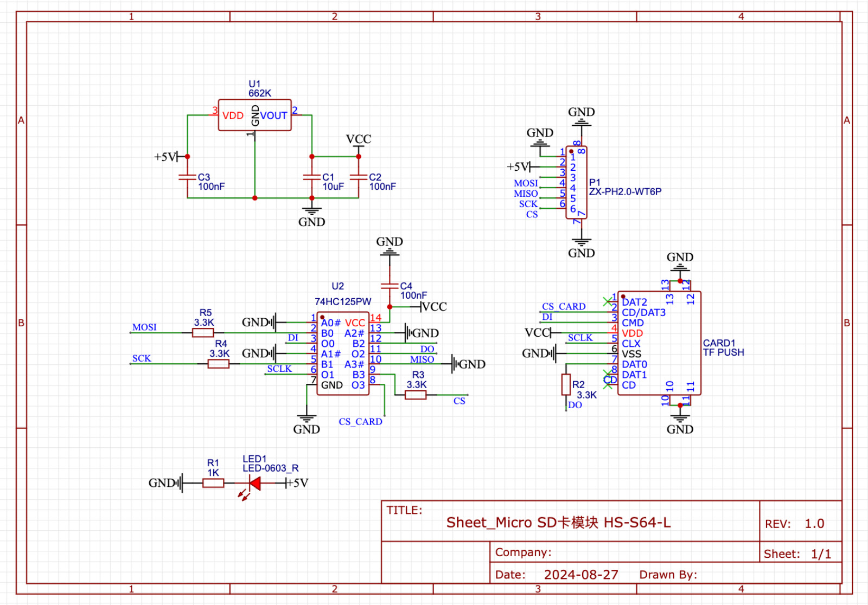The image size is (868, 605).
Task: Click the VCC power flag above C2
Action: [359, 140]
